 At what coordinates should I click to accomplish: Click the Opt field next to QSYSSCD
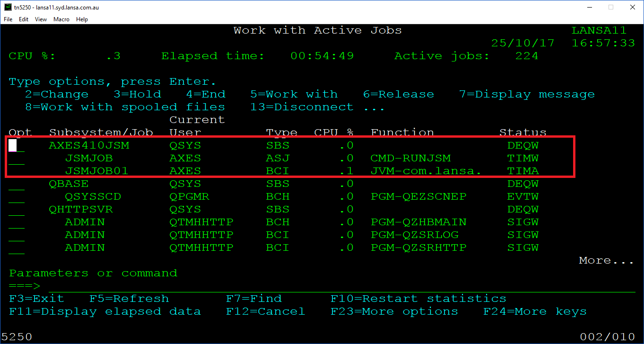coord(16,197)
